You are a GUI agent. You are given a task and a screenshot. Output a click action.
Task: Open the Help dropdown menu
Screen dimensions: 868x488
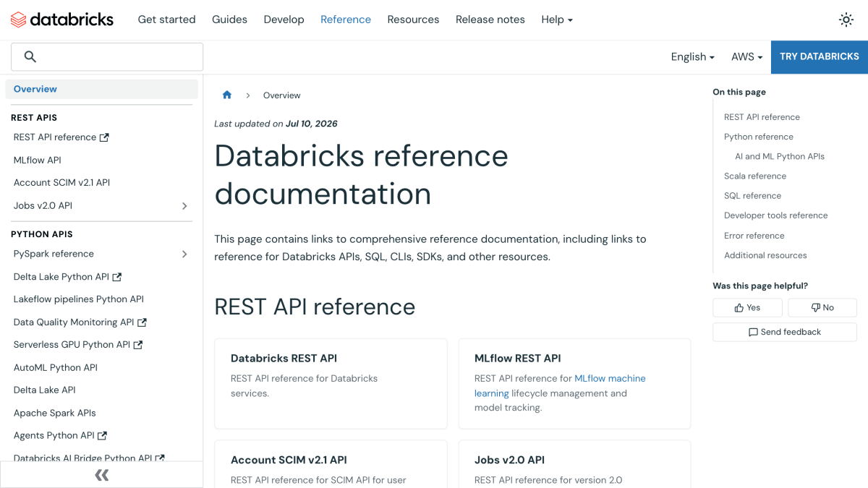click(557, 20)
